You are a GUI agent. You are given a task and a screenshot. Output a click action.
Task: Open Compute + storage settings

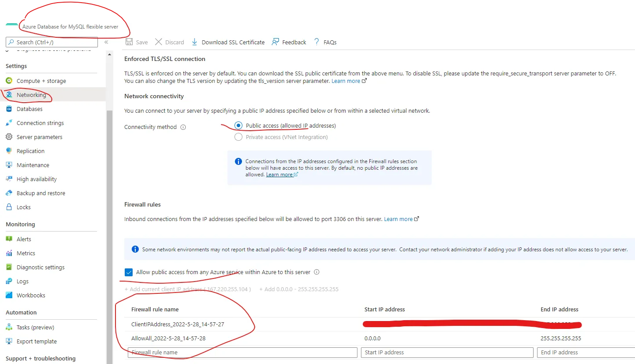pyautogui.click(x=41, y=81)
